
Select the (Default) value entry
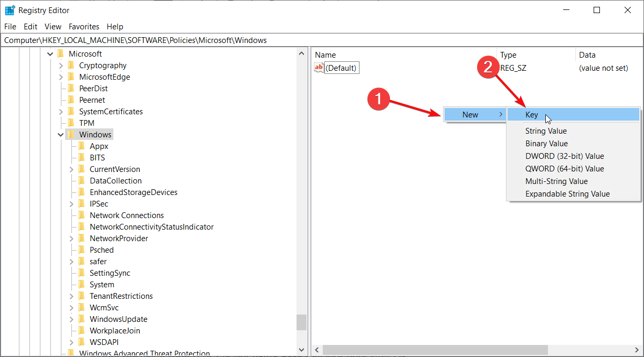(x=341, y=68)
